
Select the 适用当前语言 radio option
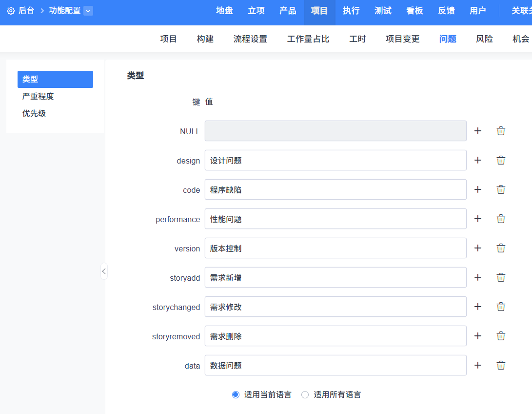click(236, 394)
